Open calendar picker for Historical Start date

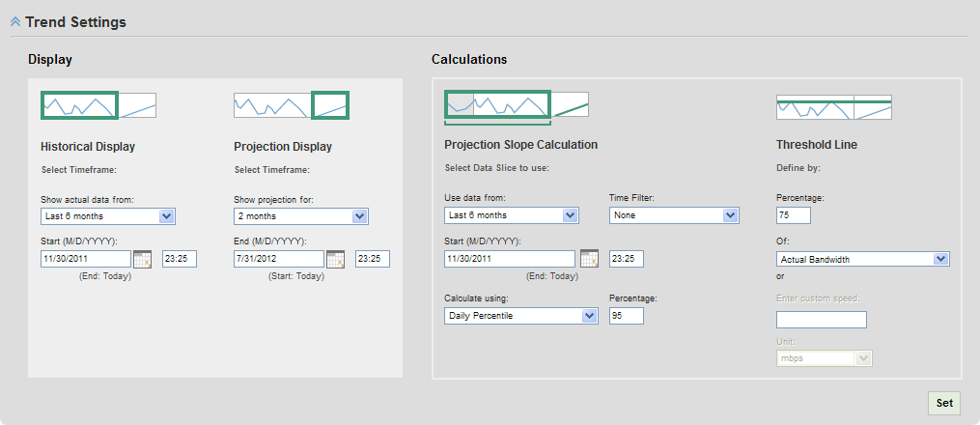pyautogui.click(x=143, y=259)
